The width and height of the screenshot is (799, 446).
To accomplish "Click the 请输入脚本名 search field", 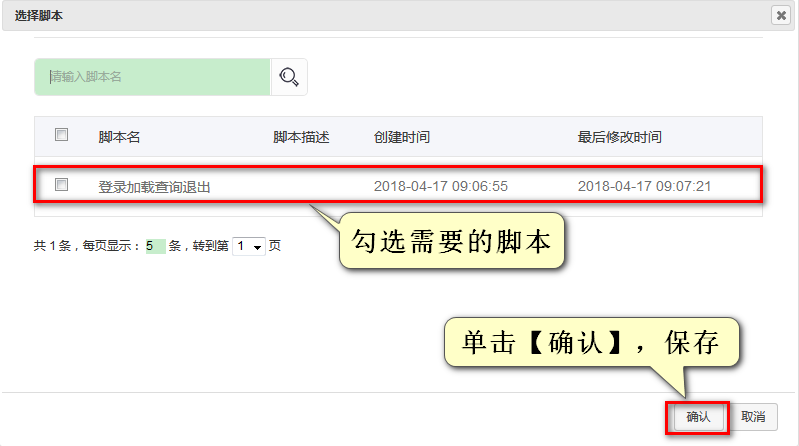I will pyautogui.click(x=152, y=77).
